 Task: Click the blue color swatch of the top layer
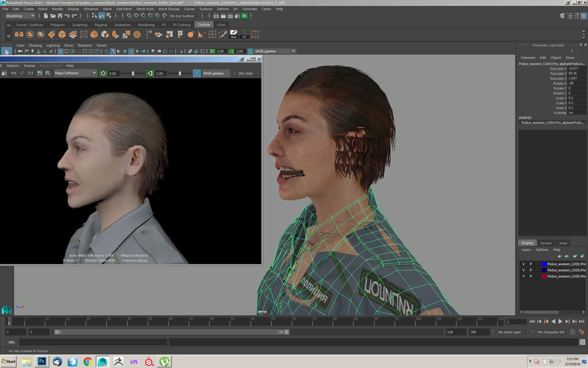(544, 264)
